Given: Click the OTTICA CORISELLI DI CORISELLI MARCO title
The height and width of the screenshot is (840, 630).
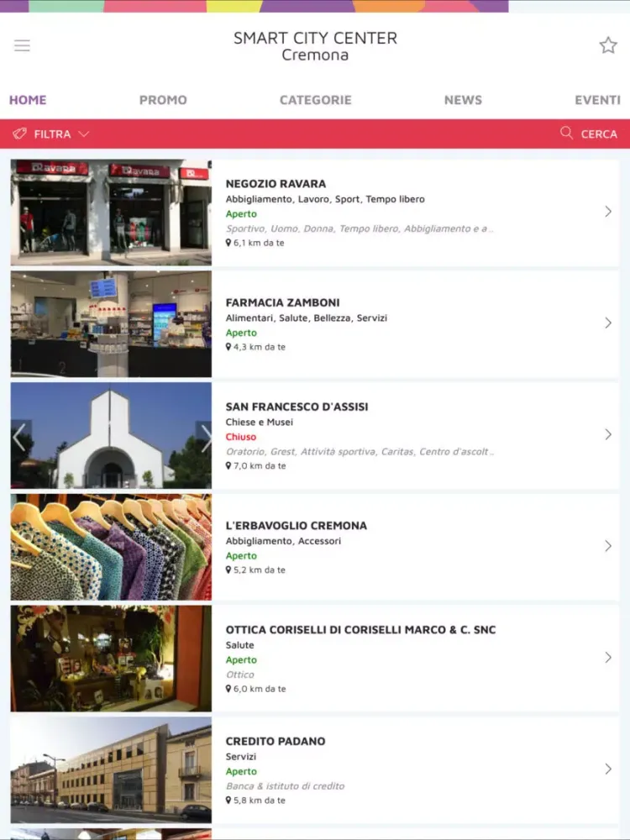Looking at the screenshot, I should 360,630.
